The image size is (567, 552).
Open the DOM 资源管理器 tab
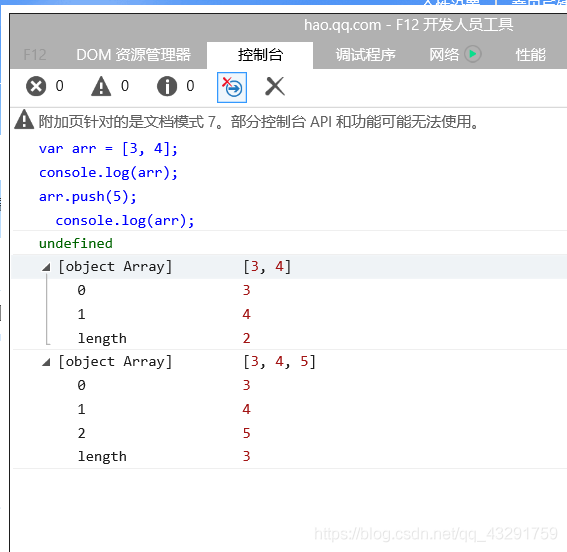(133, 55)
